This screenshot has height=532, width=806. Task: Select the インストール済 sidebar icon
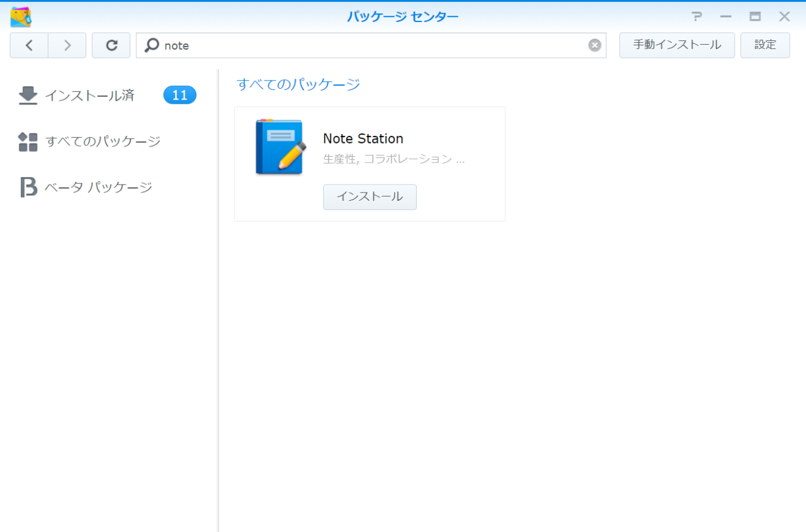coord(28,95)
